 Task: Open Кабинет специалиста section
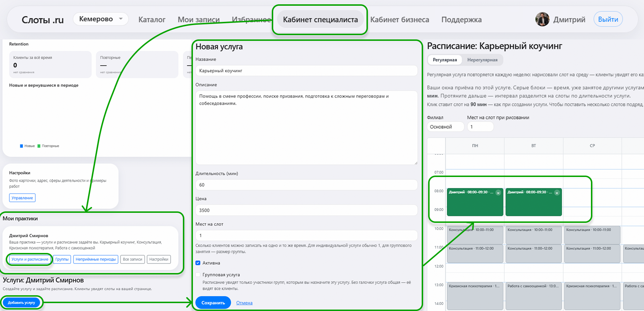point(320,20)
